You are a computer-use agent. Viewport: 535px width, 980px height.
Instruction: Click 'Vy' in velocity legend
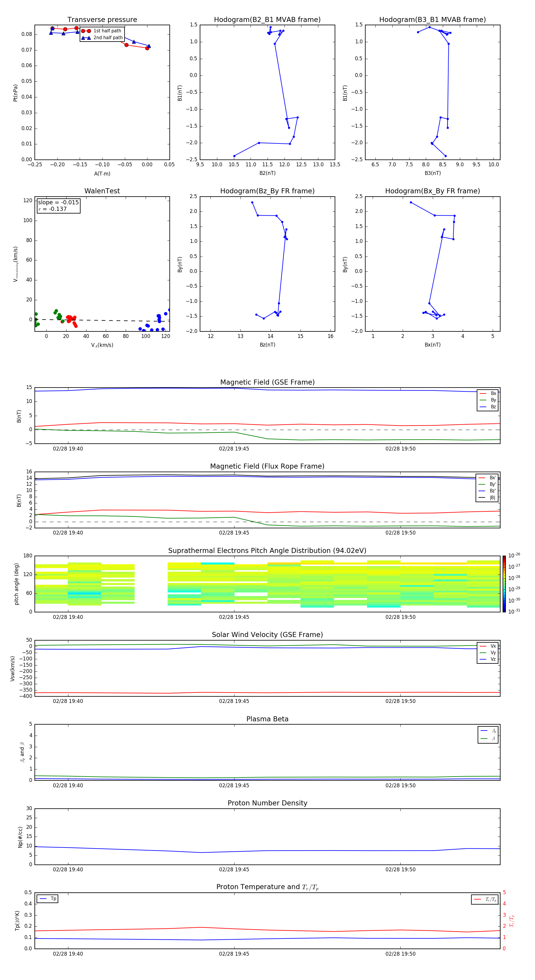point(488,652)
